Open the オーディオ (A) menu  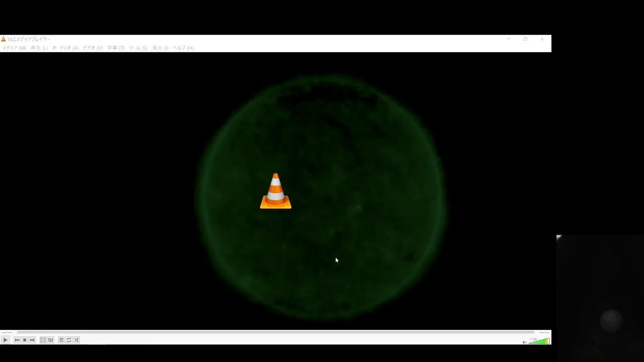pos(65,48)
